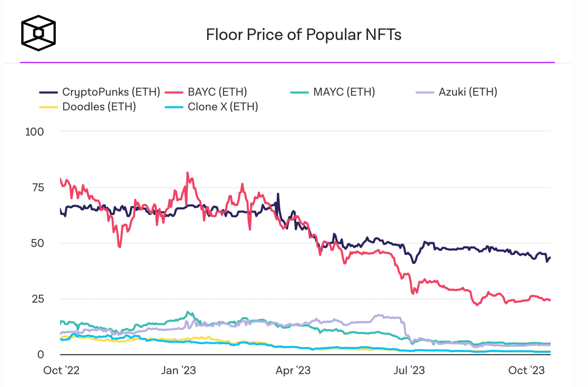Viewport: 588px width, 387px height.
Task: Click the cyan Clone X legend swatch
Action: (174, 107)
